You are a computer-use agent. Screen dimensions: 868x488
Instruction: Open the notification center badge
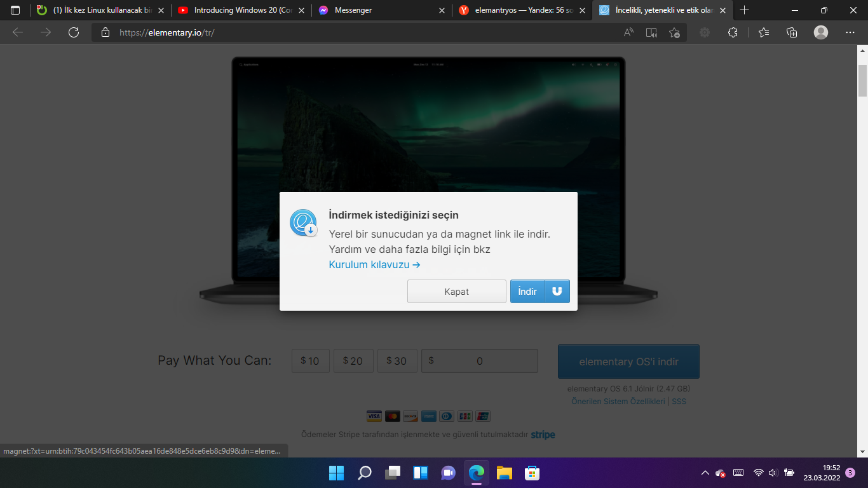coord(850,473)
